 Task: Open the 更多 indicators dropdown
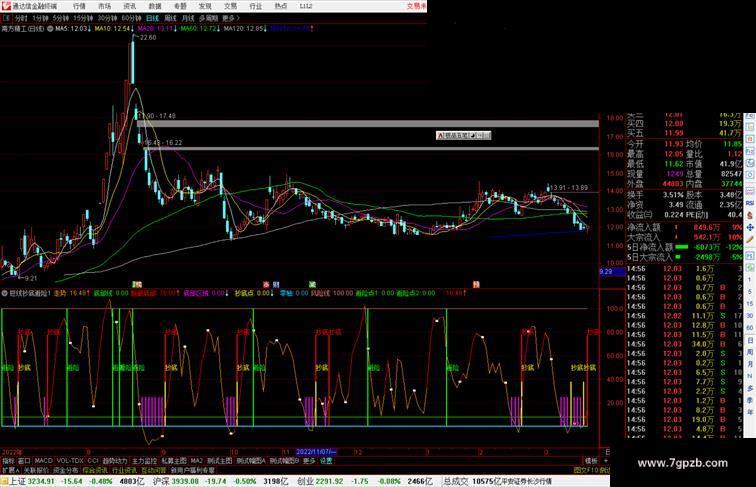tap(309, 461)
